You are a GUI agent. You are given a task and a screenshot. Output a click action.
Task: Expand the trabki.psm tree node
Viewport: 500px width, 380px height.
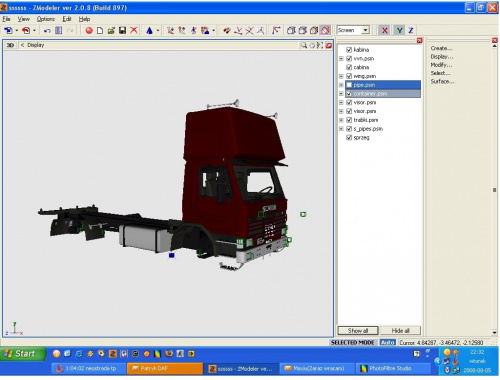click(341, 120)
